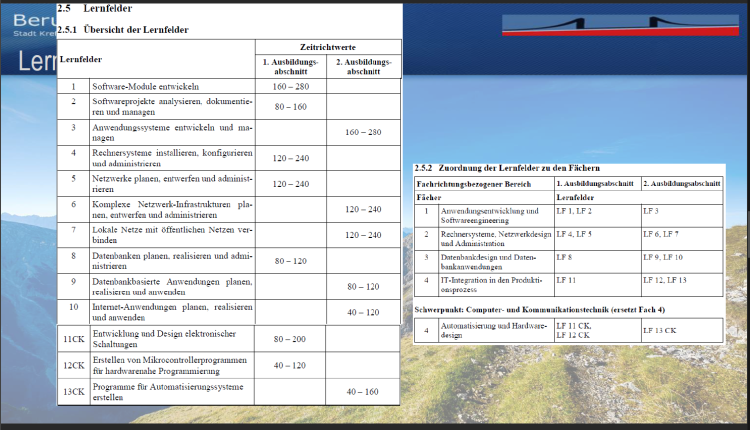The width and height of the screenshot is (750, 430).
Task: Select "120 – 240" in the Rechnersysteme row
Action: 291,158
